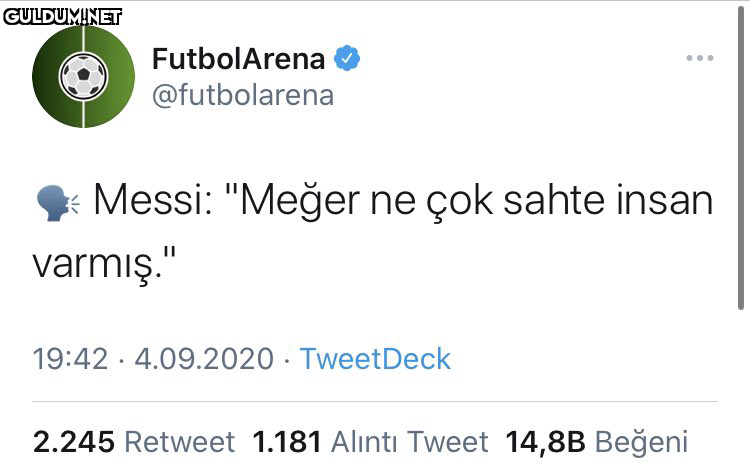This screenshot has height=473, width=750.
Task: Click the FutbolArena display name
Action: 238,58
